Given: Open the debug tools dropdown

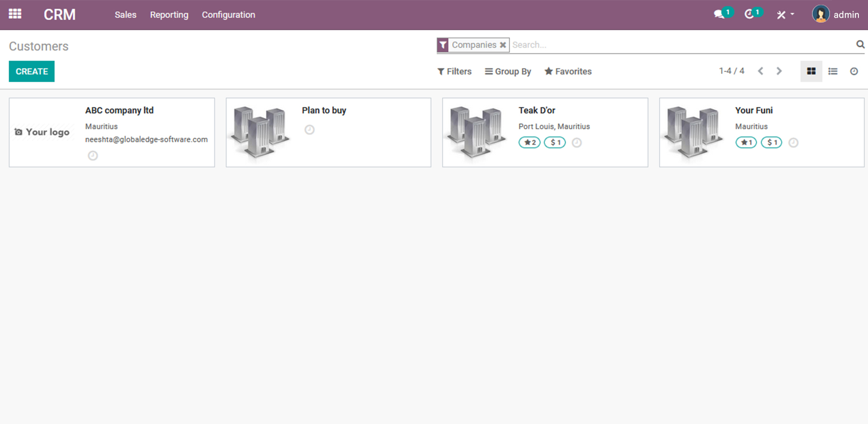Looking at the screenshot, I should click(x=785, y=15).
